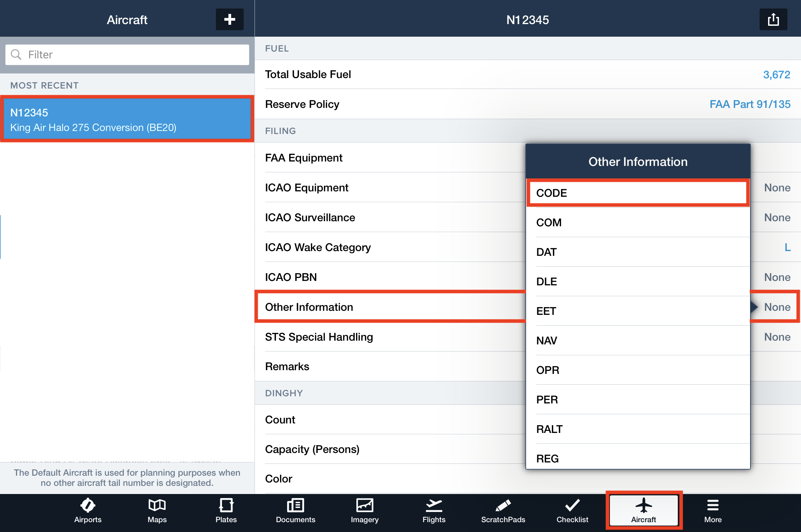This screenshot has width=801, height=532.
Task: Open the Checklist tab
Action: pos(572,511)
